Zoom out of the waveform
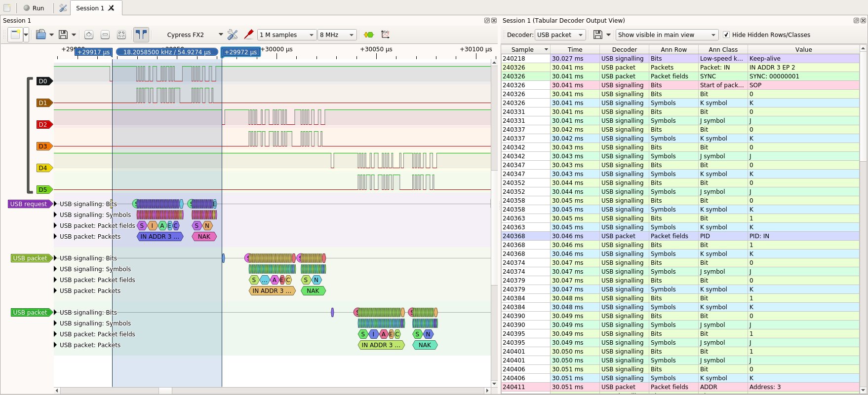Image resolution: width=868 pixels, height=395 pixels. (x=105, y=35)
